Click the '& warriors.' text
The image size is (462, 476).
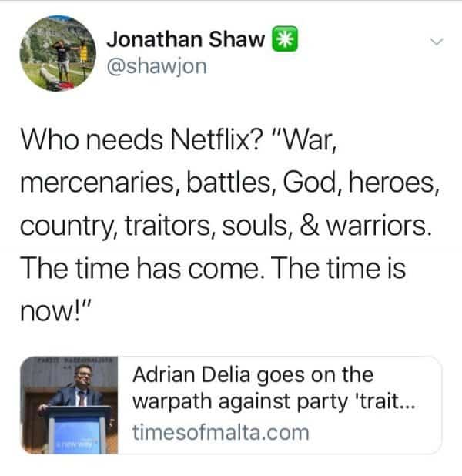pyautogui.click(x=366, y=226)
